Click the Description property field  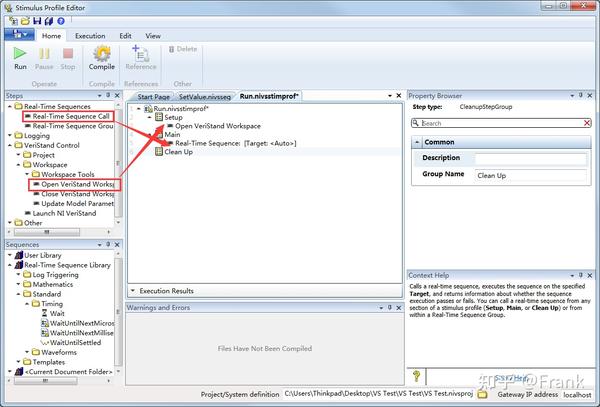click(530, 158)
